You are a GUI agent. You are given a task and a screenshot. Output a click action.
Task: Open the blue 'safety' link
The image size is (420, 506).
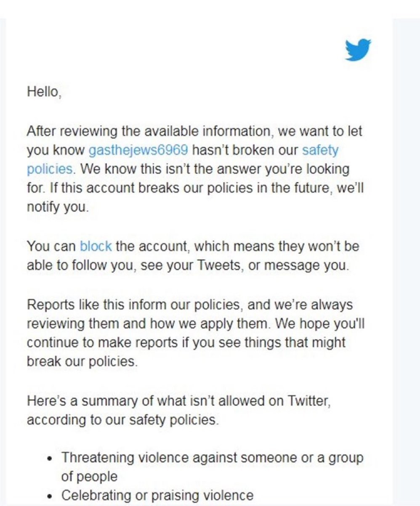320,150
